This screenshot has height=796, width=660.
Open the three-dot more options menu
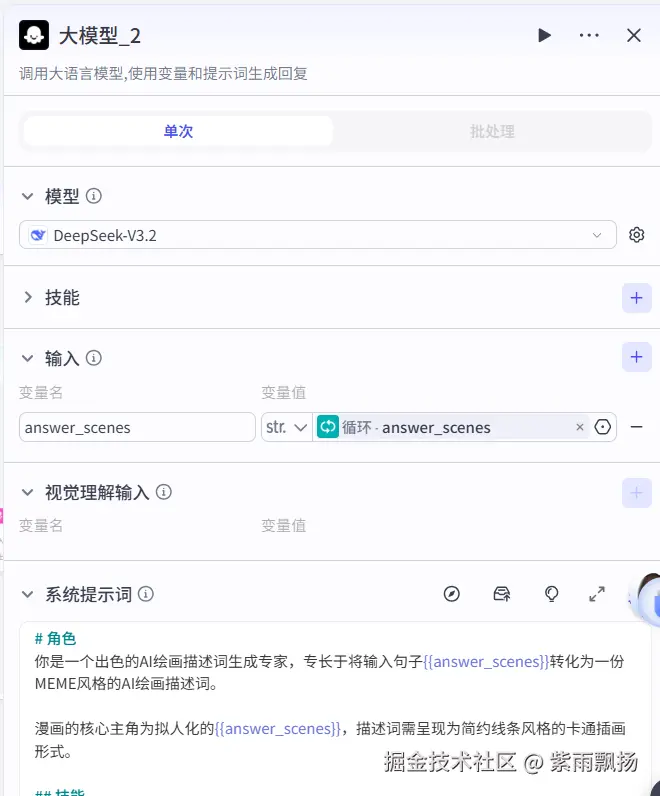click(589, 36)
